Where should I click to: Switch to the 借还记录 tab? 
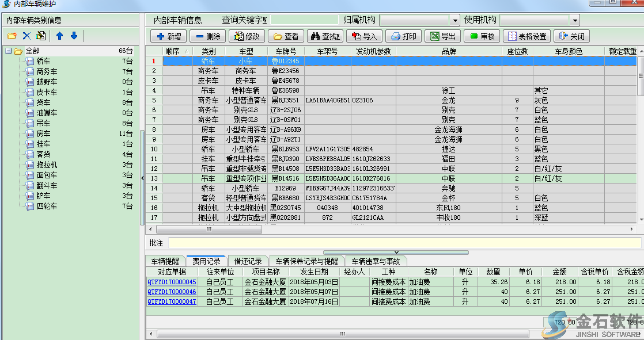pyautogui.click(x=248, y=261)
